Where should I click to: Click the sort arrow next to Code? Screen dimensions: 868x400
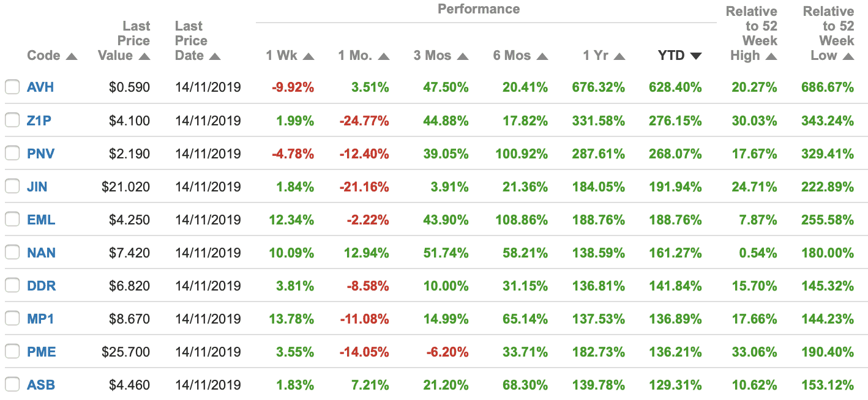click(x=72, y=56)
